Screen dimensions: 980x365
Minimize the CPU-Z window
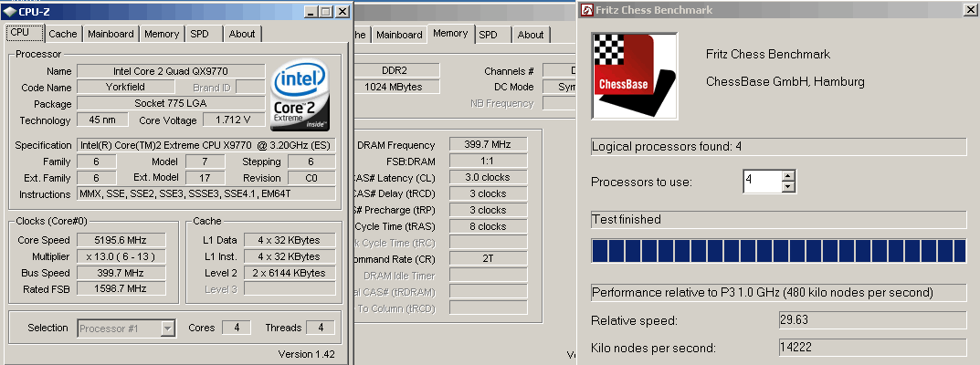[311, 11]
